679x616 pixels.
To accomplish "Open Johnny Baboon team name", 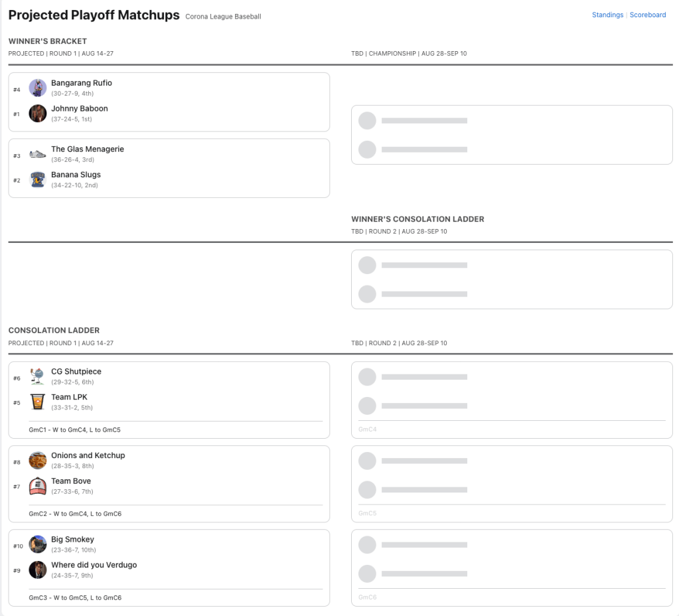I will (x=80, y=108).
